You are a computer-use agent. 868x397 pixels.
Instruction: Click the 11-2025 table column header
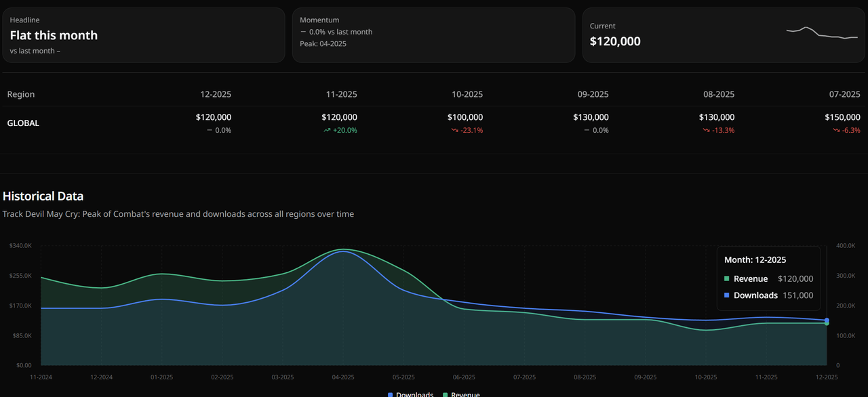pyautogui.click(x=342, y=94)
